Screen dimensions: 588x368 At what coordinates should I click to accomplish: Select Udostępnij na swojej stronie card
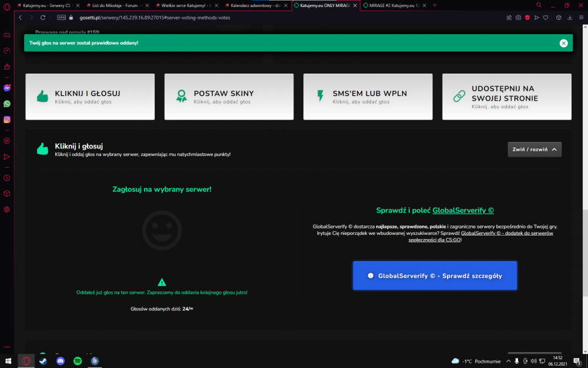pos(507,97)
